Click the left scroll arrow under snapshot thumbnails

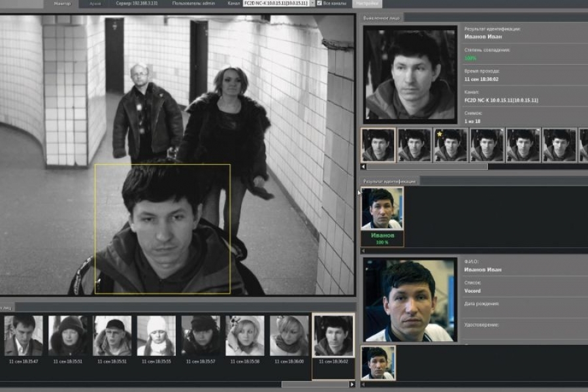(364, 167)
